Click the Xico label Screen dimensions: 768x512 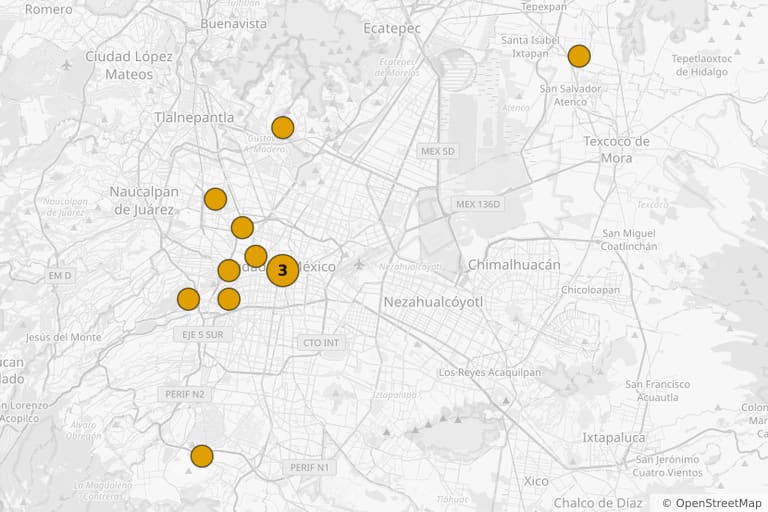pos(536,481)
